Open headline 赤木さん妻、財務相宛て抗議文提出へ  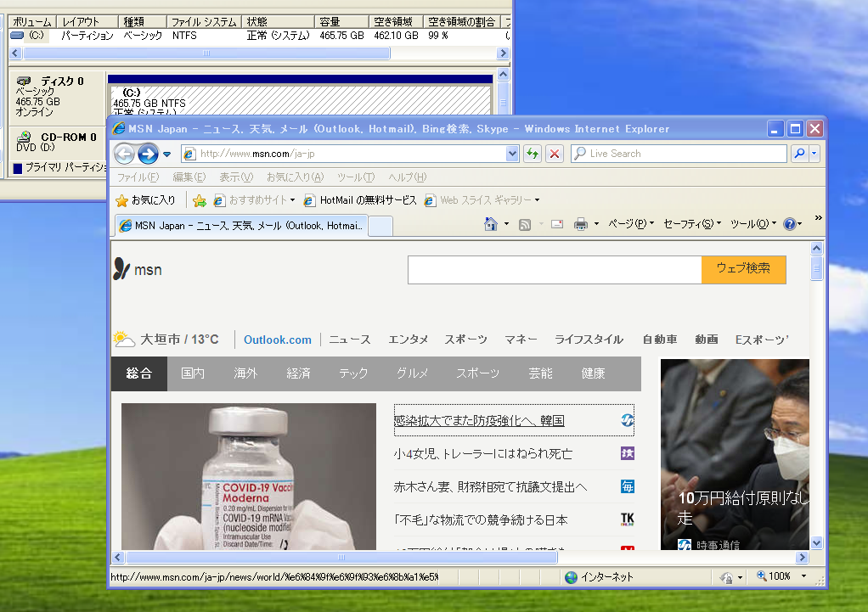490,487
